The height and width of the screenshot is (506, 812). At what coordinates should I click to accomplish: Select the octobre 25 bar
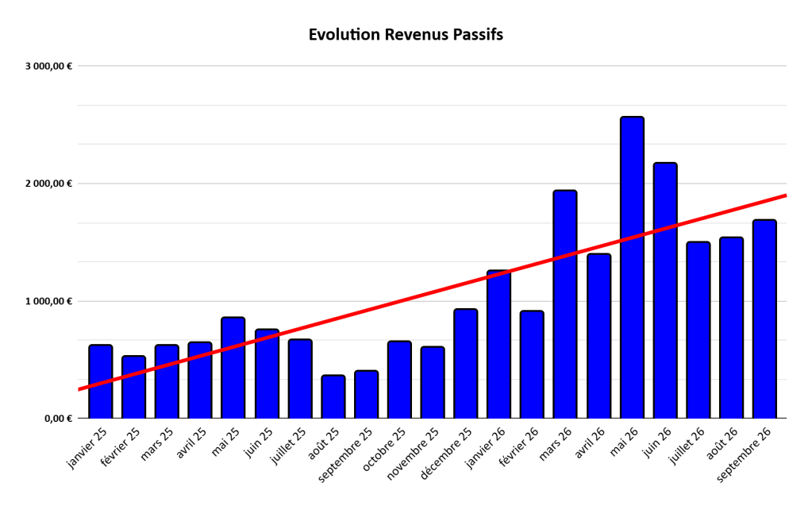(x=399, y=380)
